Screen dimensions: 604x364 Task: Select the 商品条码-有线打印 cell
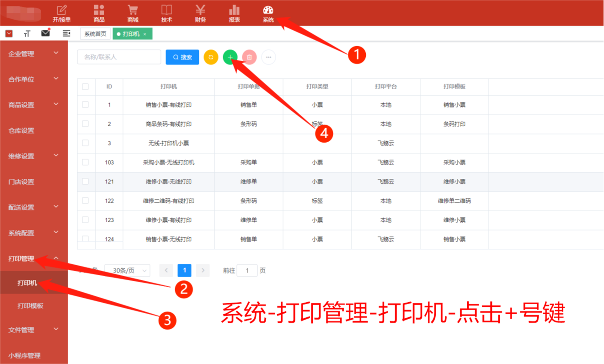[169, 124]
